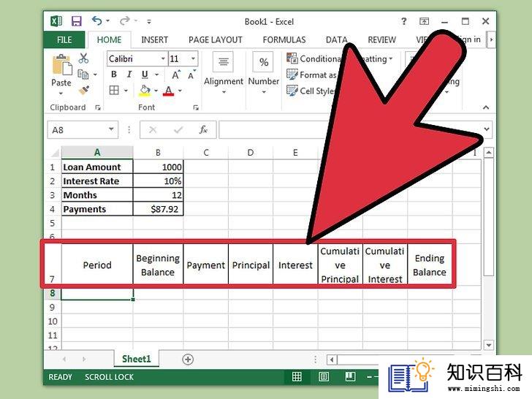Viewport: 532px width, 399px height.
Task: Open the Name Box dropdown
Action: point(111,129)
